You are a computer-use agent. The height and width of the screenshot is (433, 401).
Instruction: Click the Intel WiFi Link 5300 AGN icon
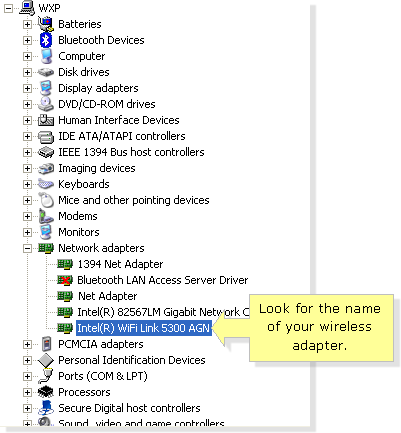tap(65, 328)
